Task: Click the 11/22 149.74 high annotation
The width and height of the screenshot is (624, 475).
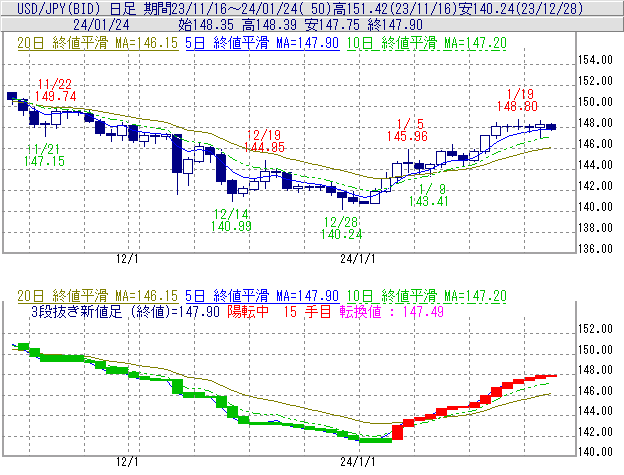Action: pyautogui.click(x=55, y=90)
